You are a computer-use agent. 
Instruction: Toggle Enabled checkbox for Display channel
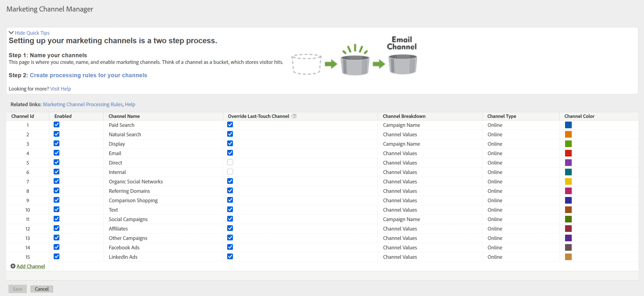(x=57, y=143)
